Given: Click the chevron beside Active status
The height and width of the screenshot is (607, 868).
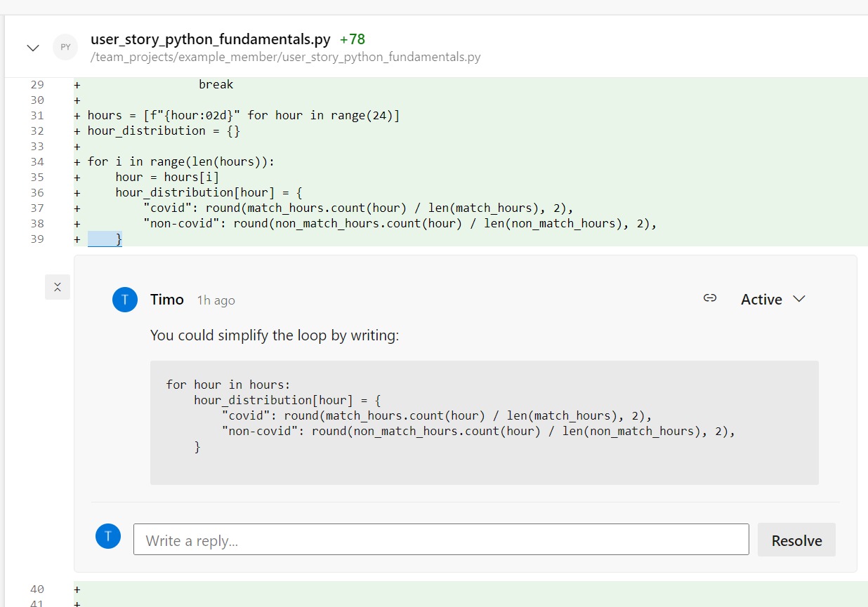Looking at the screenshot, I should pos(798,299).
